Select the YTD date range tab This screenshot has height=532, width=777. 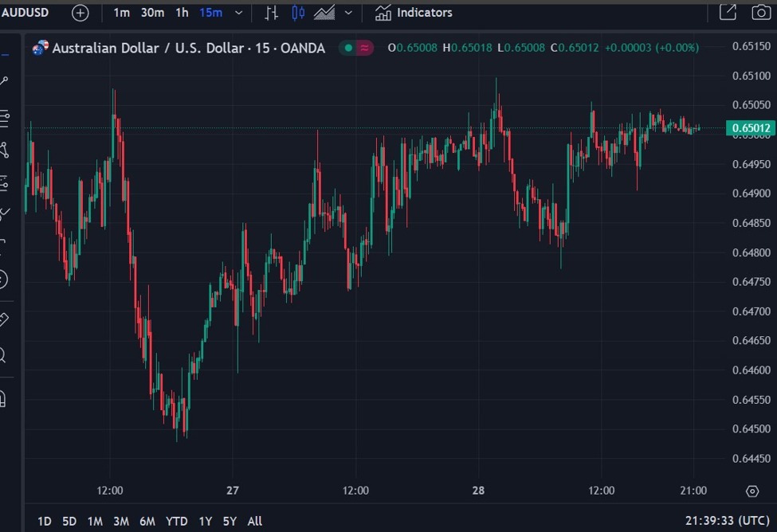[176, 522]
